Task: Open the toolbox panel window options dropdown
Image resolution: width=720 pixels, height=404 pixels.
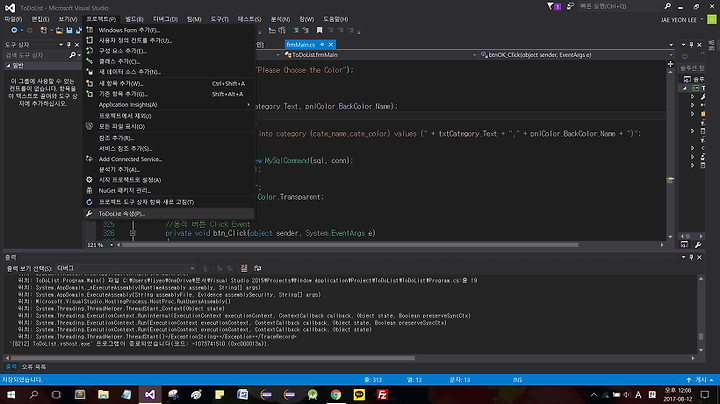Action: [x=61, y=45]
